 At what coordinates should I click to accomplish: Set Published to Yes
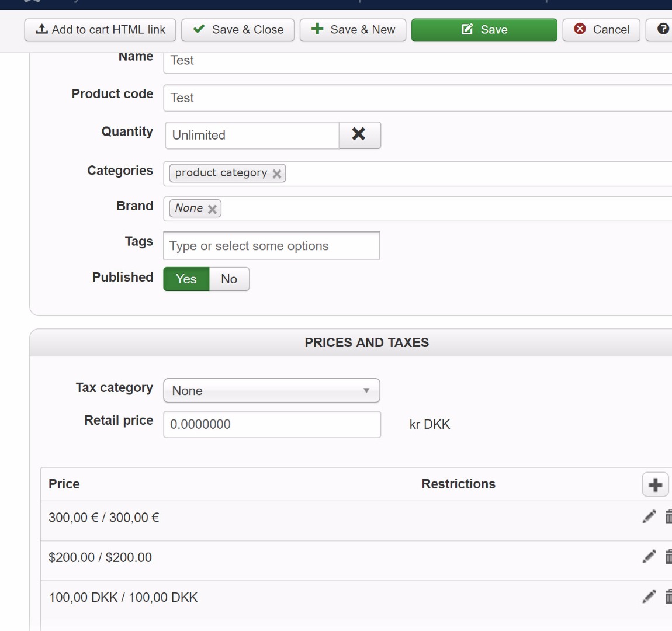(x=186, y=279)
